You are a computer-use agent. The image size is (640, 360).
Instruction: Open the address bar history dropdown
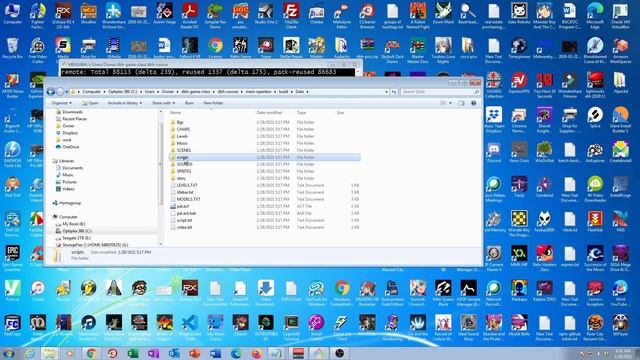pyautogui.click(x=386, y=92)
